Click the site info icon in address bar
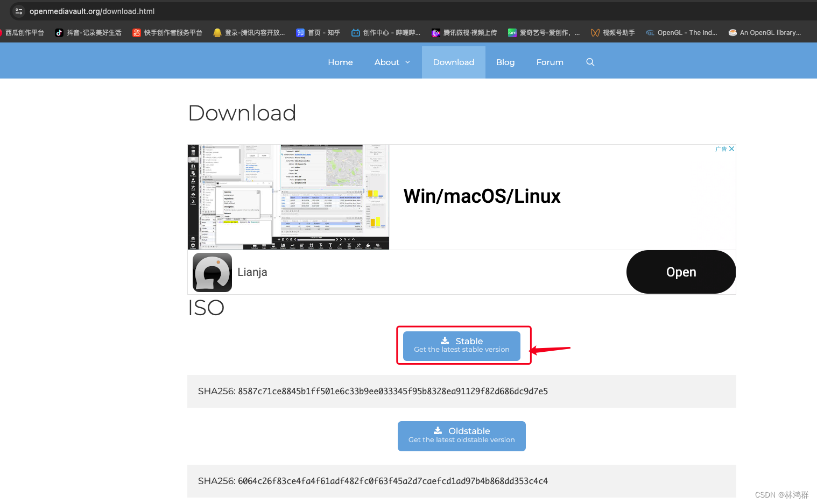Screen dimensions: 817x504 pyautogui.click(x=19, y=11)
